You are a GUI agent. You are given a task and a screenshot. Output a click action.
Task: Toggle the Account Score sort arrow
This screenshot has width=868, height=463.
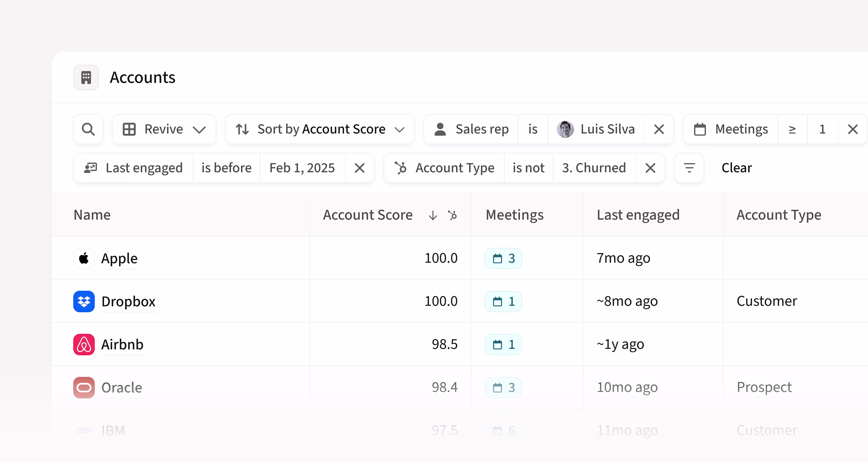point(433,215)
